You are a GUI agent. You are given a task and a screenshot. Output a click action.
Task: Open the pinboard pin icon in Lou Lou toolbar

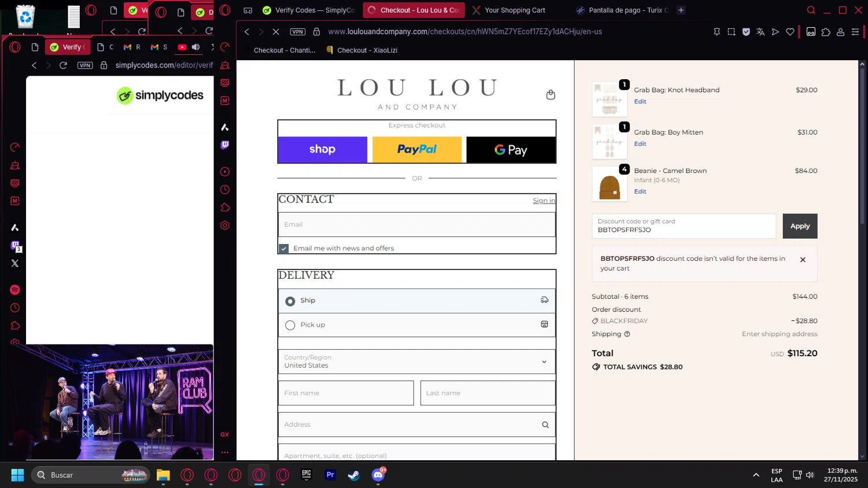(x=716, y=32)
